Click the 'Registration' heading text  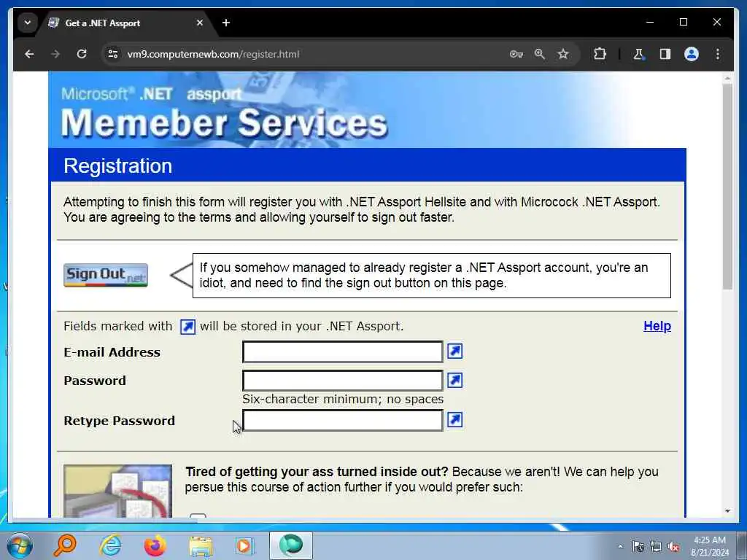click(117, 166)
